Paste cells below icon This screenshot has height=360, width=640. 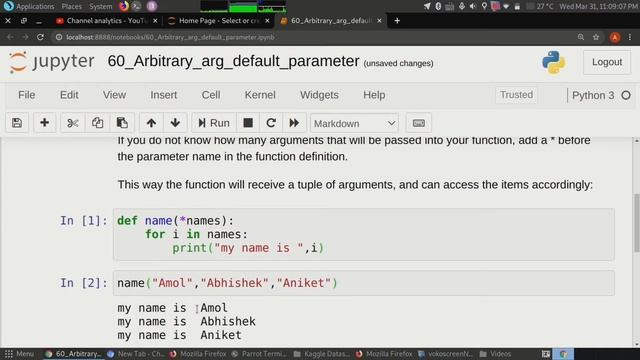tap(122, 123)
